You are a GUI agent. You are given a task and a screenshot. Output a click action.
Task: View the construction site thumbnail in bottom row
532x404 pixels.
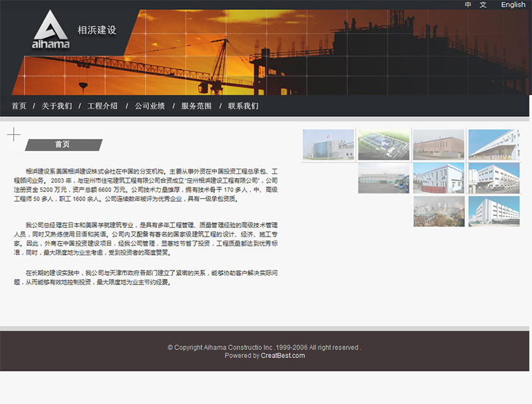click(439, 211)
